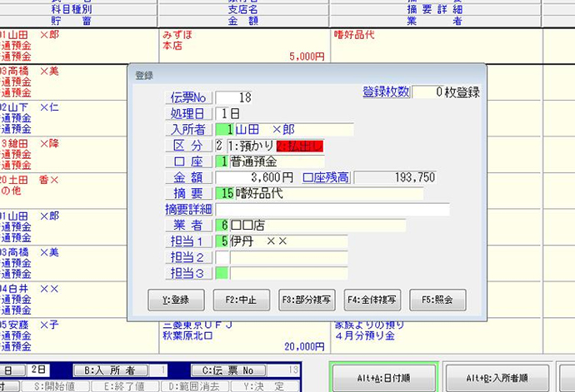Click the green 入所者 code box
Screen dimensions: 575x392
[224, 129]
